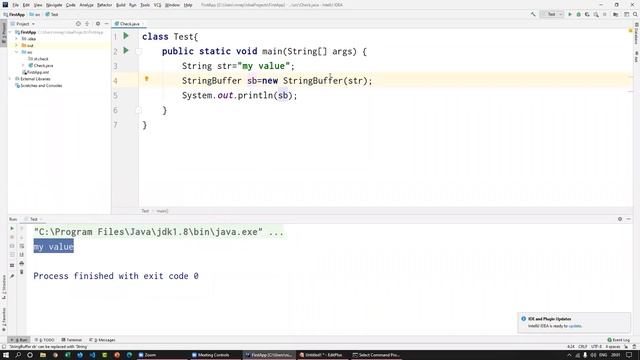Select FirstApp.iml file in tree

36,72
